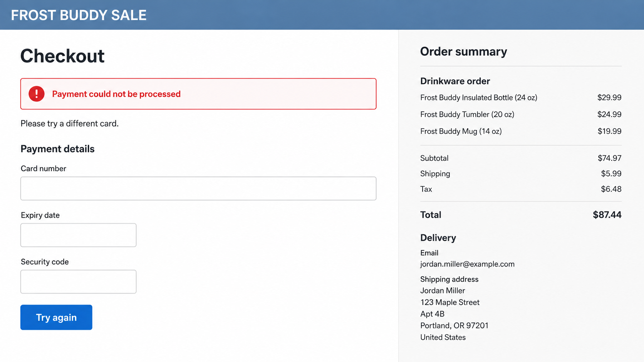Screen dimensions: 644x362
Task: Click the United States country line
Action: tap(443, 337)
